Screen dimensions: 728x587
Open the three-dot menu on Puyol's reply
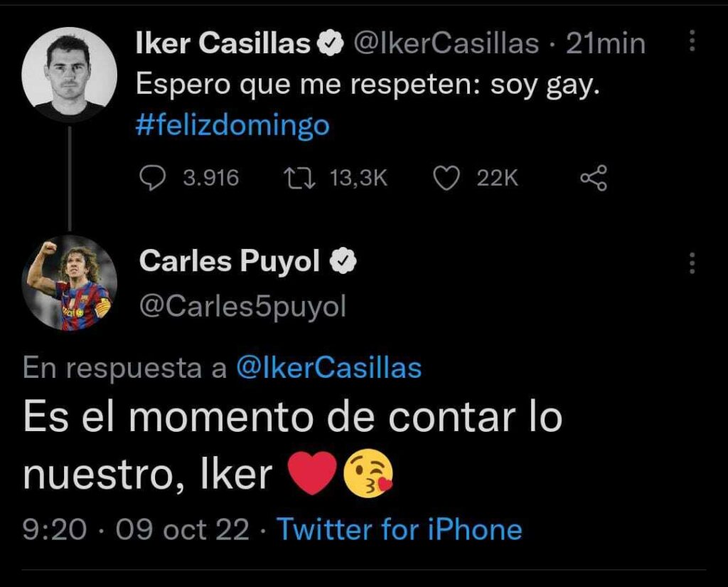(x=692, y=263)
